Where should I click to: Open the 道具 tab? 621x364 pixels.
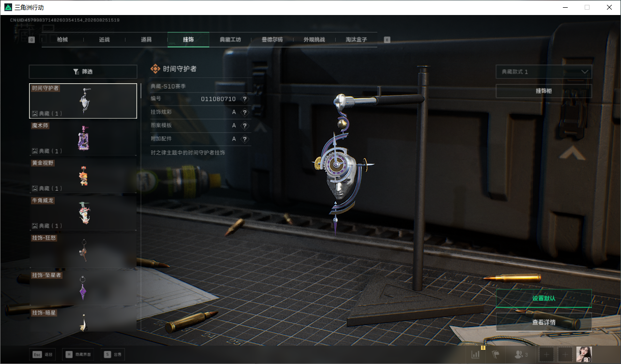click(146, 40)
